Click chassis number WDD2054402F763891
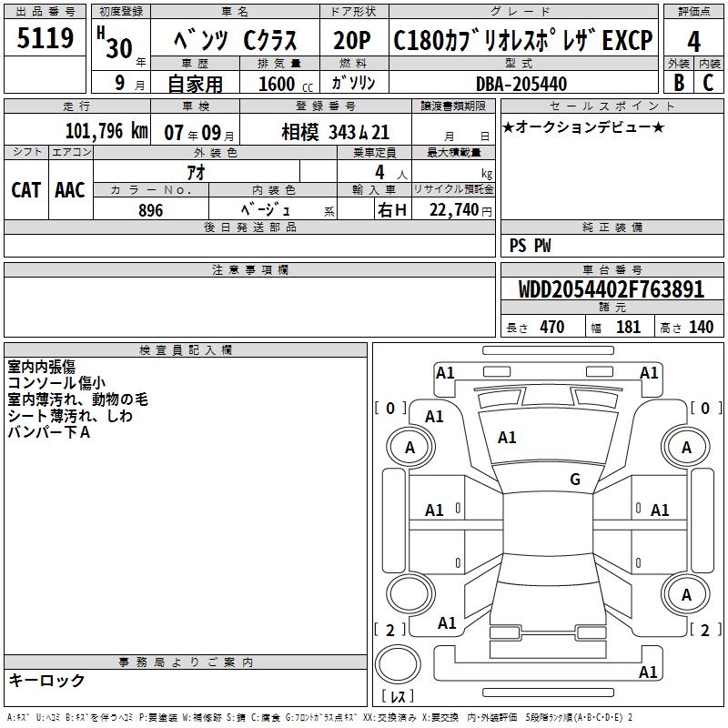Screen dimensions: 728x728 tap(611, 289)
